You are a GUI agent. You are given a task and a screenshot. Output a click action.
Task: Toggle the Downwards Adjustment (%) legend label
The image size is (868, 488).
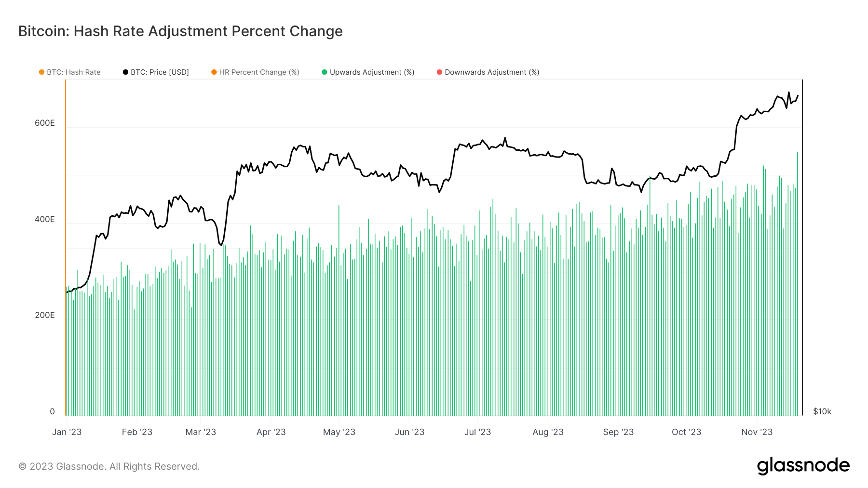[492, 72]
